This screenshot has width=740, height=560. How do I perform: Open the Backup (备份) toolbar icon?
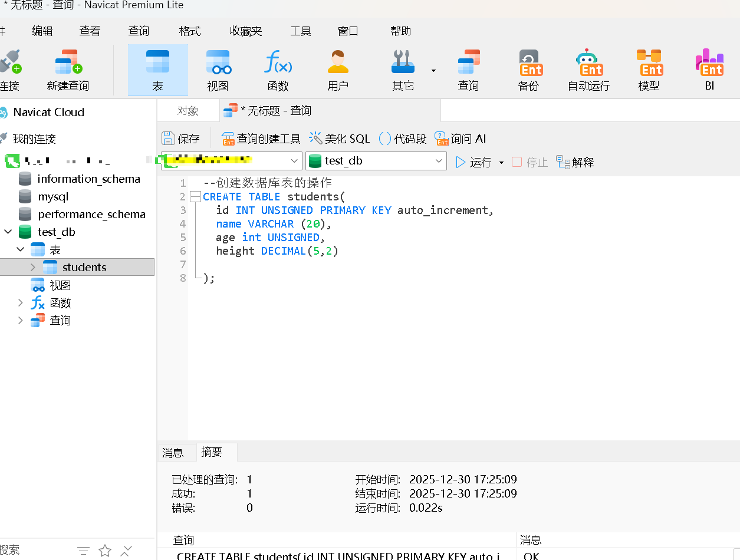529,70
